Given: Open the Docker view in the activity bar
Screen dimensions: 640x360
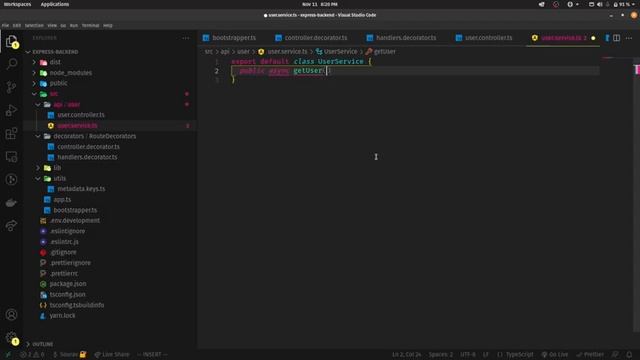Looking at the screenshot, I should click(11, 203).
